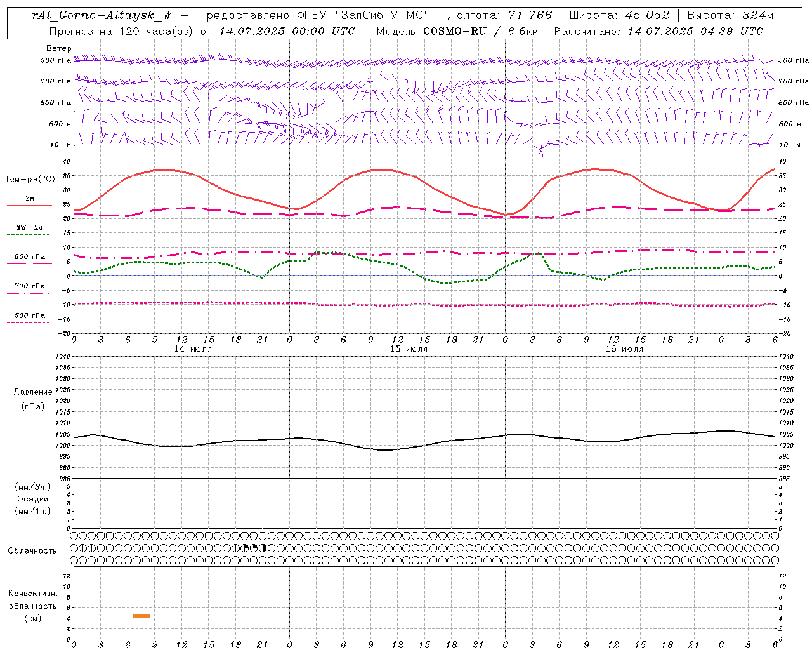Click 'Предоставлено ФГБУ "ЗапСиб УГМС"' provider text
The image size is (812, 650).
pyautogui.click(x=313, y=15)
